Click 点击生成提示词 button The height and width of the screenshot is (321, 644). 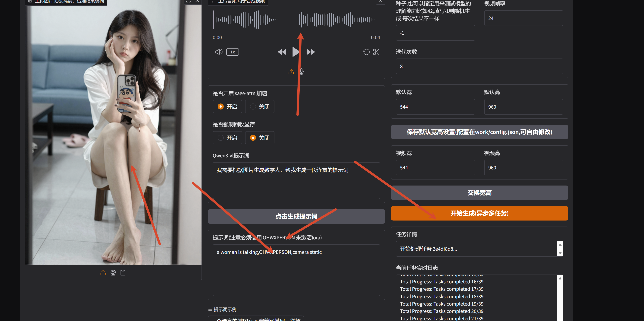click(x=296, y=216)
